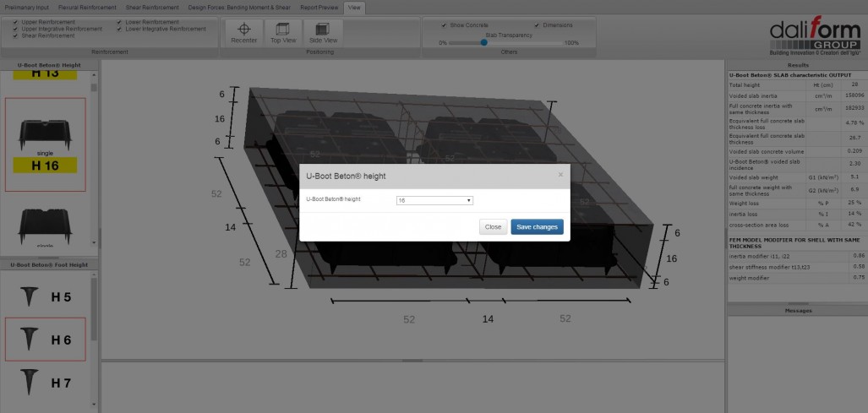Close the U-Boot Beton height dialog with X

click(560, 175)
